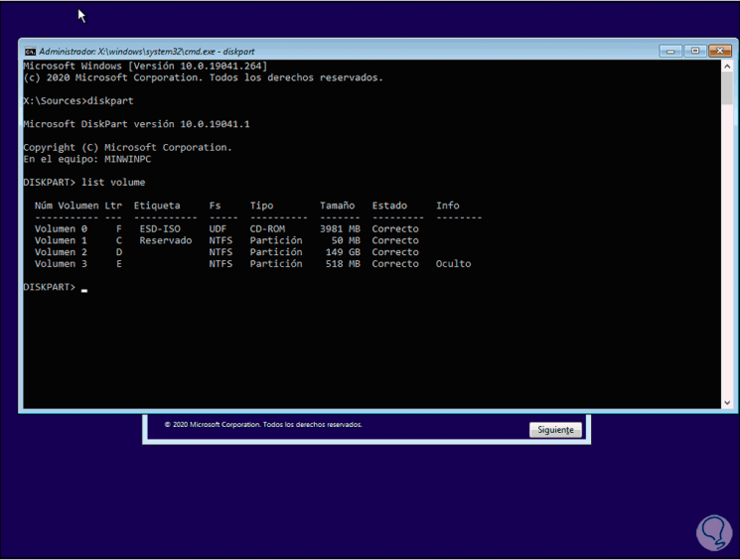Viewport: 740px width, 560px height.
Task: Click the 'Tamaño' column header
Action: [337, 206]
